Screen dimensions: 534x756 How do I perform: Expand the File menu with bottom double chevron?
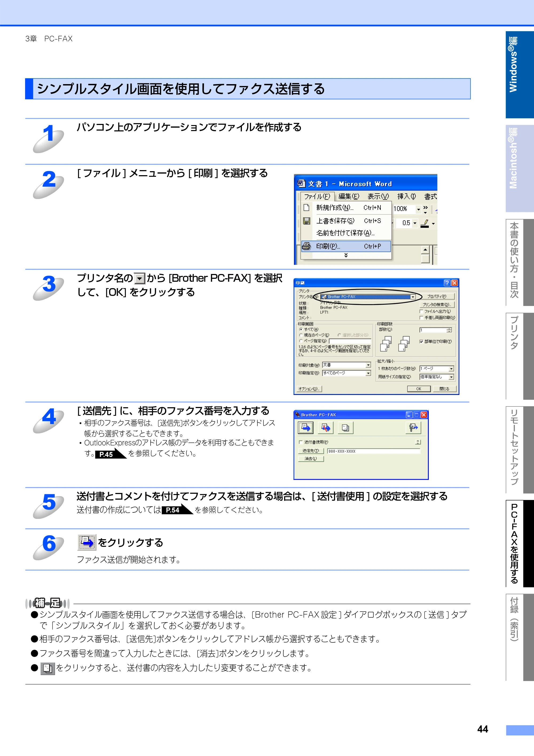pos(346,255)
